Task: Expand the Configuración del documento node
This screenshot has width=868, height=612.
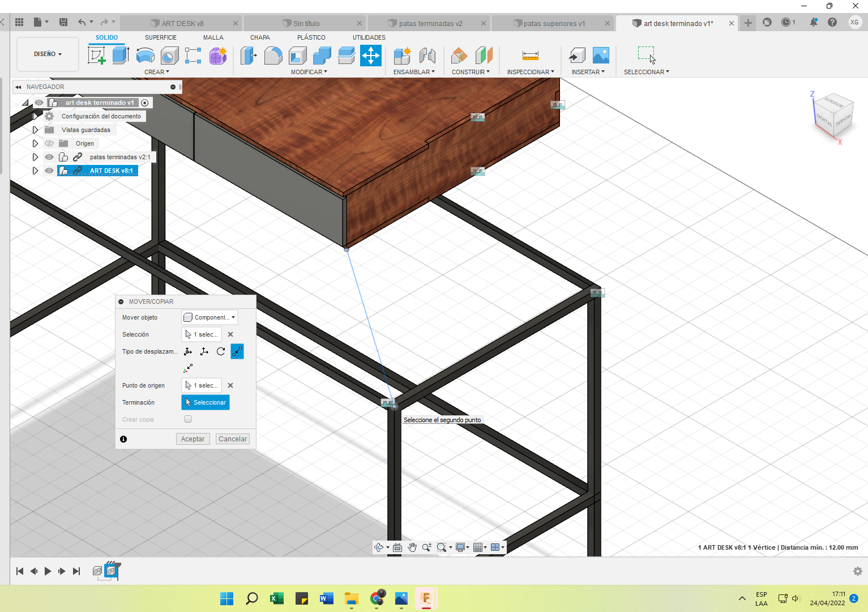Action: coord(35,116)
